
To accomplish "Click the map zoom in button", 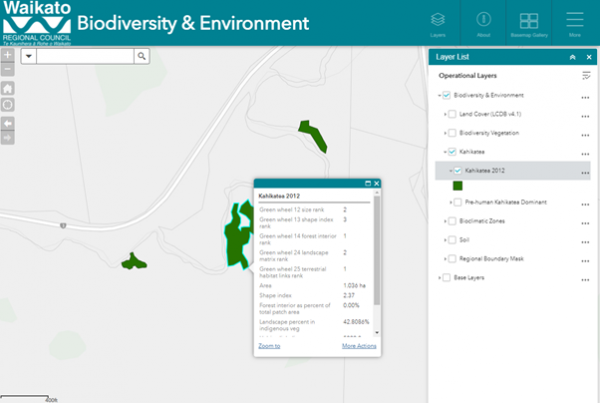I will click(x=7, y=55).
